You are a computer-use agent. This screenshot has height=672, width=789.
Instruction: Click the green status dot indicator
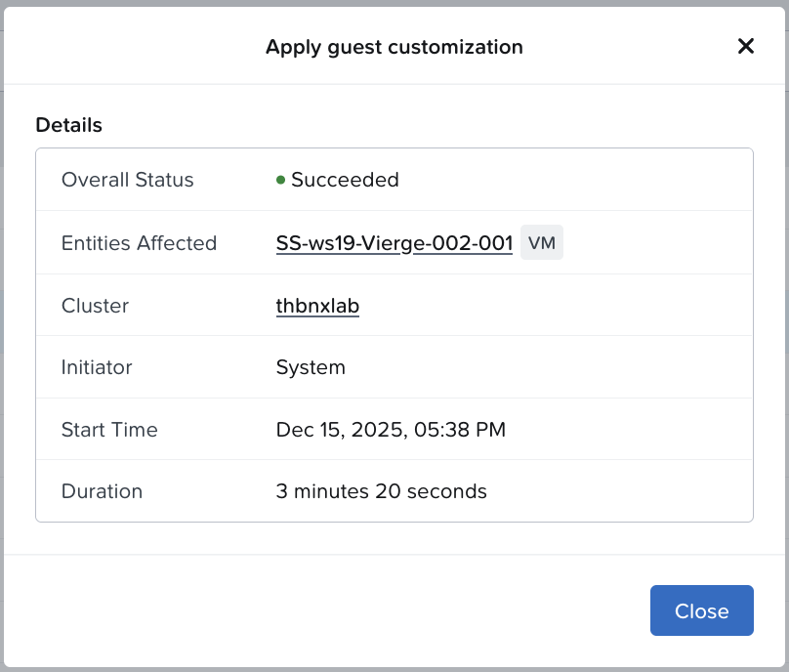280,180
